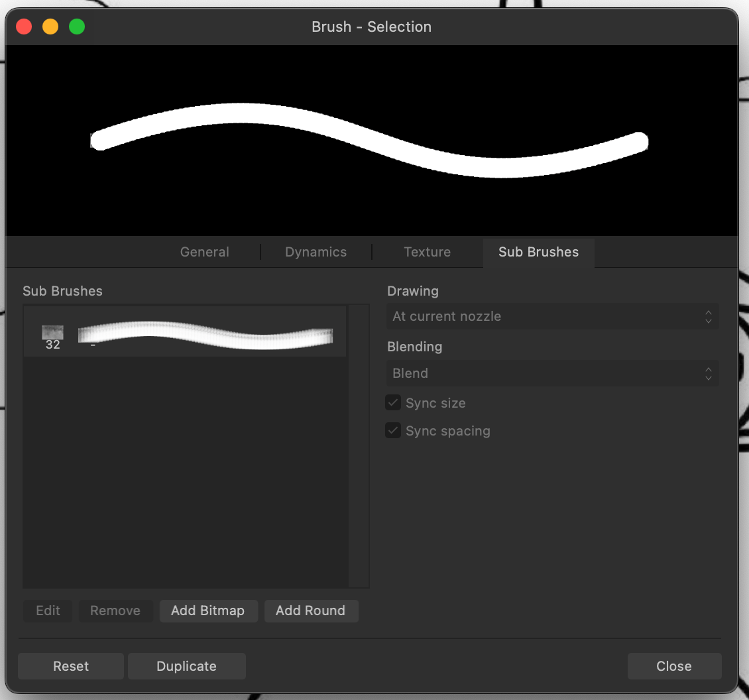Click the Add Bitmap button
Image resolution: width=749 pixels, height=700 pixels.
pyautogui.click(x=208, y=611)
